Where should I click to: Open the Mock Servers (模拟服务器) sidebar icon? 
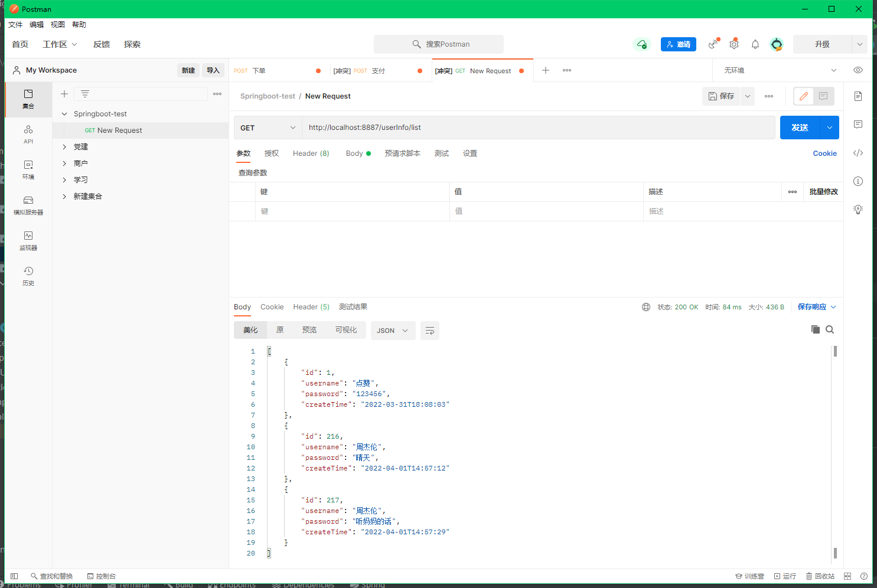[28, 205]
